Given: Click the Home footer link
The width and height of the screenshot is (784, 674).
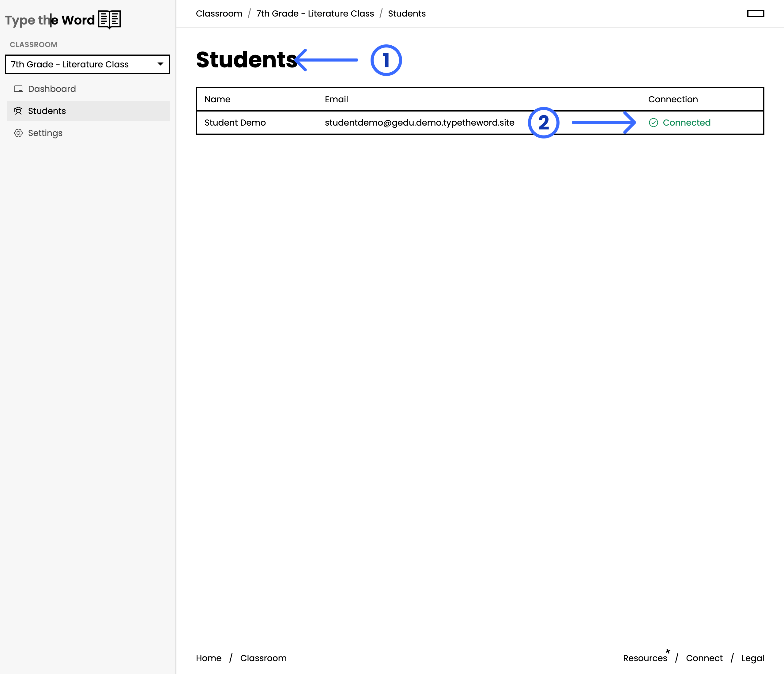Looking at the screenshot, I should click(209, 658).
